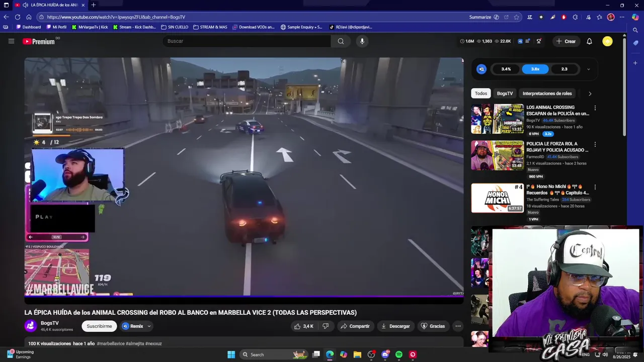This screenshot has height=362, width=644.
Task: Open MrVargasTv | Kick bookmark
Action: [x=90, y=27]
